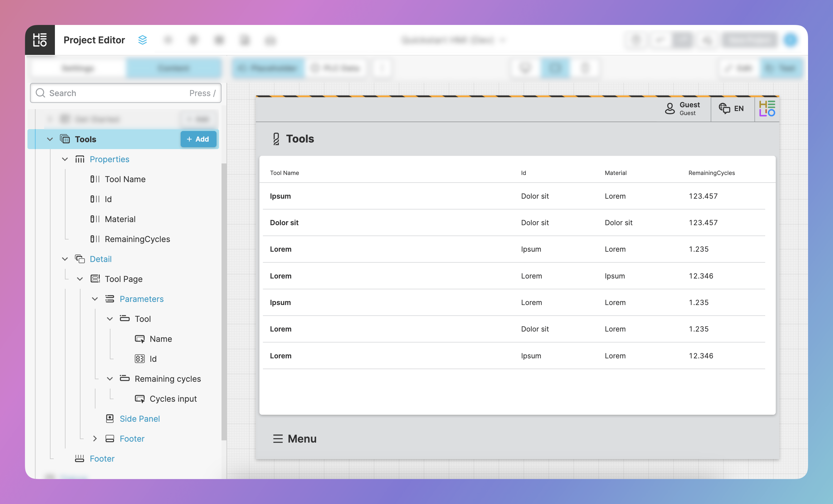Collapse the Parameters group chevron
The width and height of the screenshot is (833, 504).
click(x=95, y=299)
